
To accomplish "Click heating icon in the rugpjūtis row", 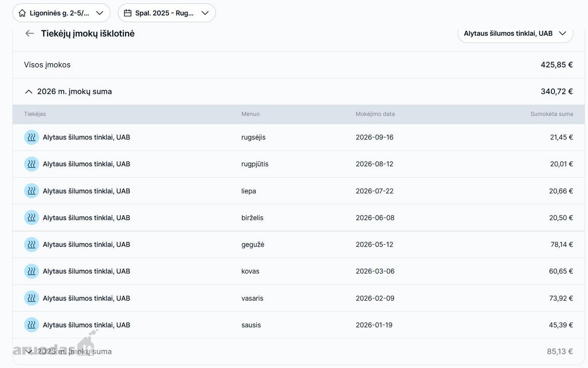I will (31, 164).
